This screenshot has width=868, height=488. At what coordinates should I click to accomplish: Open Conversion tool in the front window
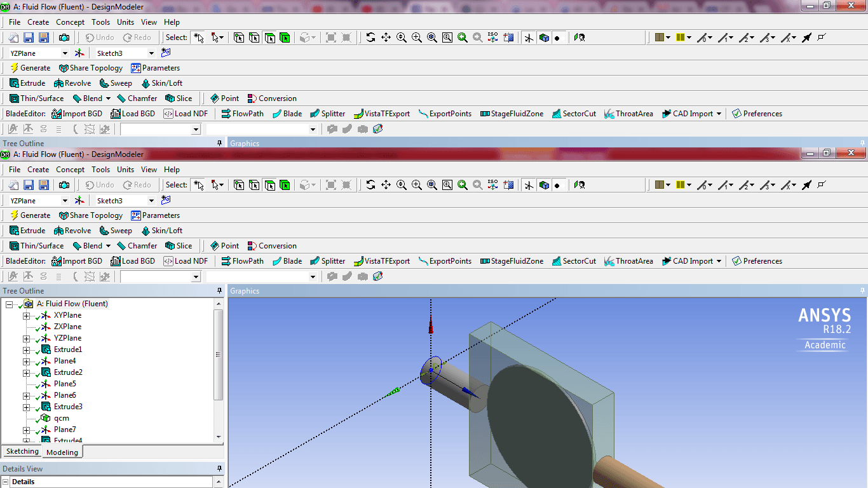click(x=272, y=246)
